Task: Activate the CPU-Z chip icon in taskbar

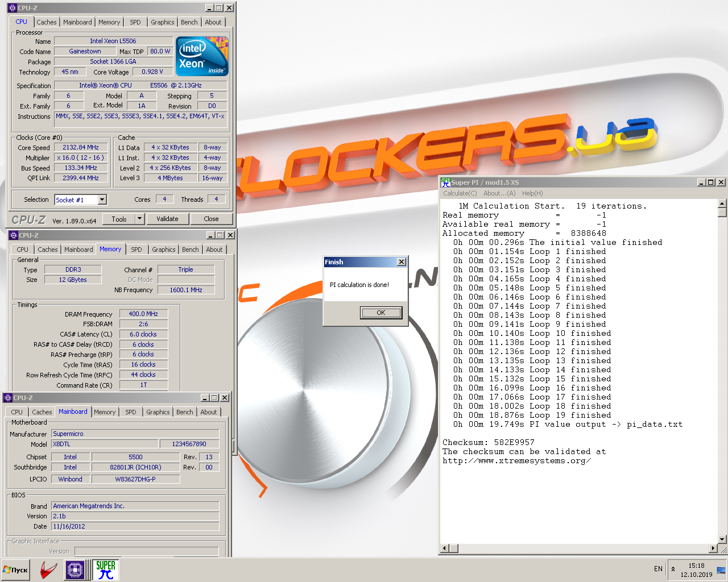Action: pos(75,569)
